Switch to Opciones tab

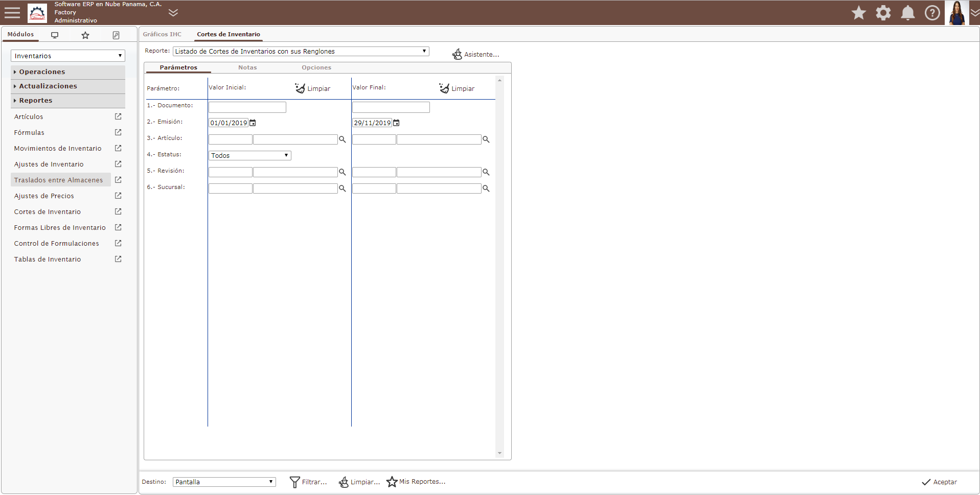tap(316, 67)
